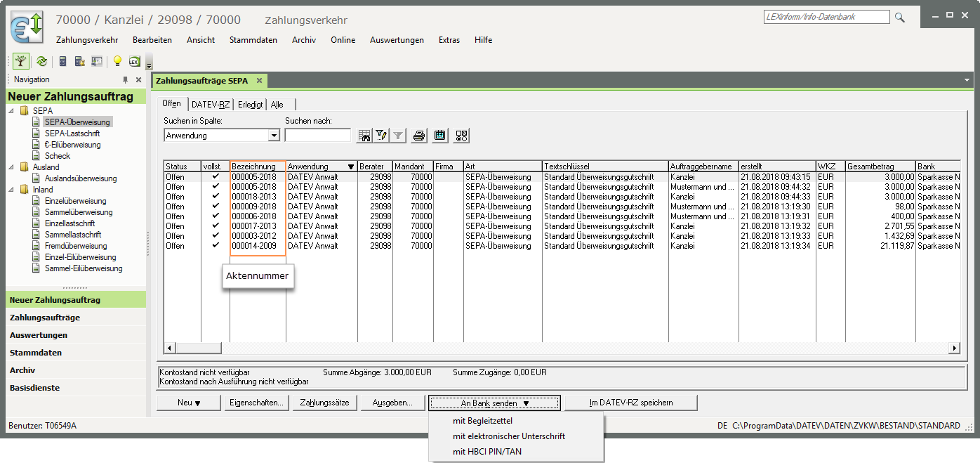
Task: Click the yellow light bulb icon
Action: [117, 61]
